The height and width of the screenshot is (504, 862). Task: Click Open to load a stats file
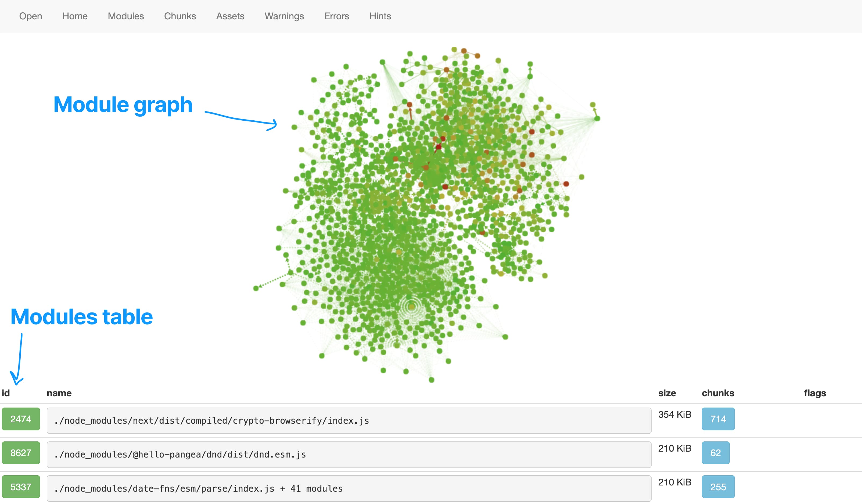(30, 16)
